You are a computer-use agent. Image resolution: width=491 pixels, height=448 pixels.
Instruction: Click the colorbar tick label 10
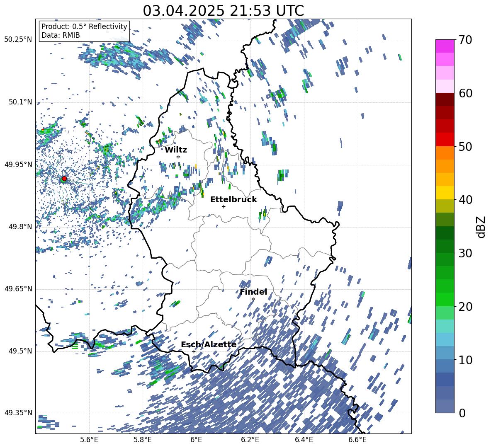pyautogui.click(x=465, y=360)
